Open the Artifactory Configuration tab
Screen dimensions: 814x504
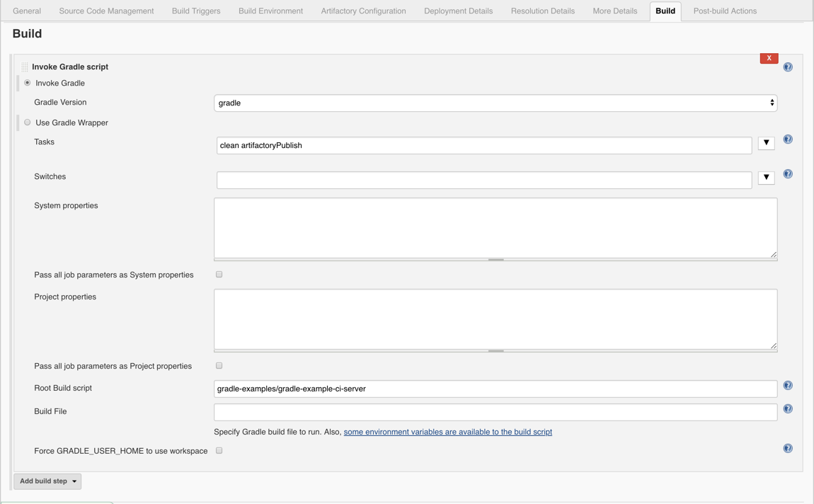coord(363,11)
